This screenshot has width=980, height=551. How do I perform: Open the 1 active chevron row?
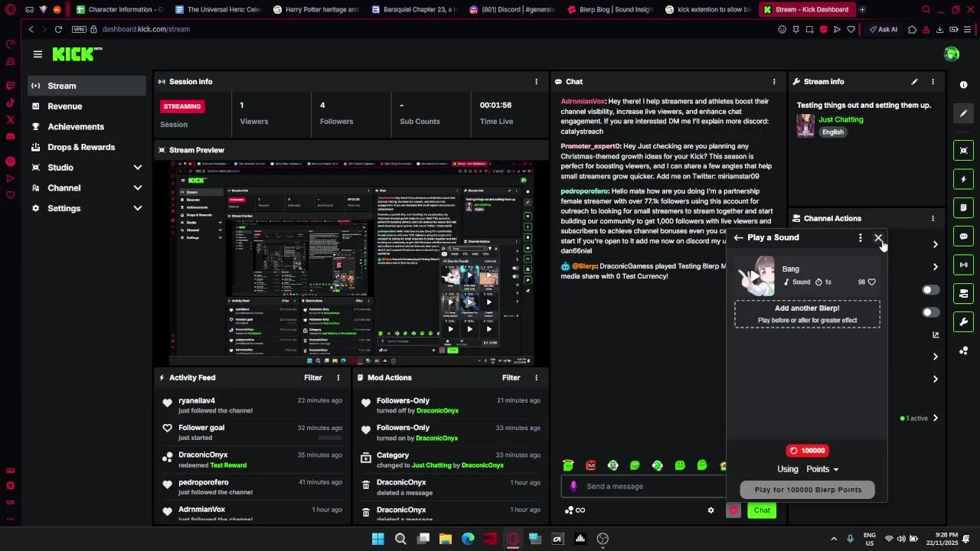(920, 419)
